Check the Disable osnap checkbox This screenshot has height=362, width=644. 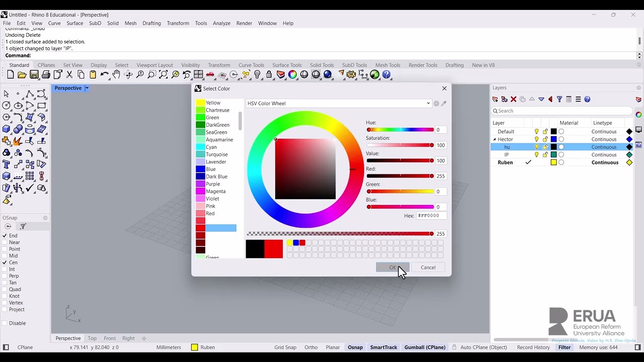(5, 323)
